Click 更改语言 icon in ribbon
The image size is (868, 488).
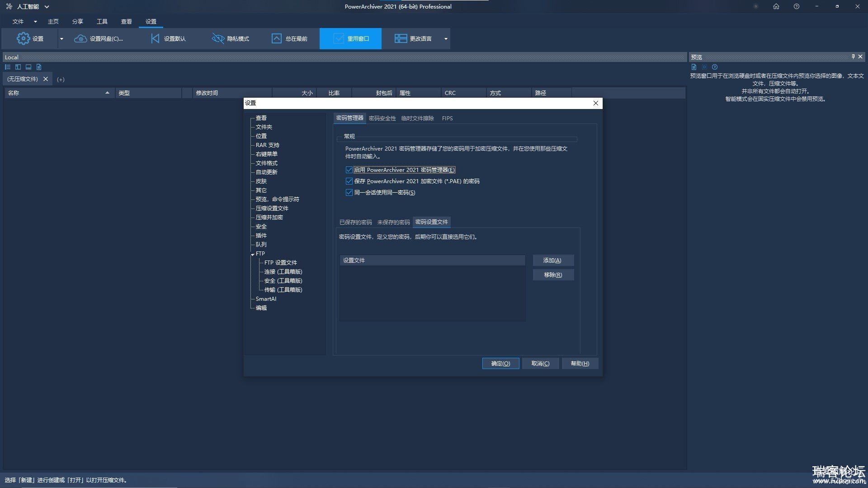coord(401,38)
